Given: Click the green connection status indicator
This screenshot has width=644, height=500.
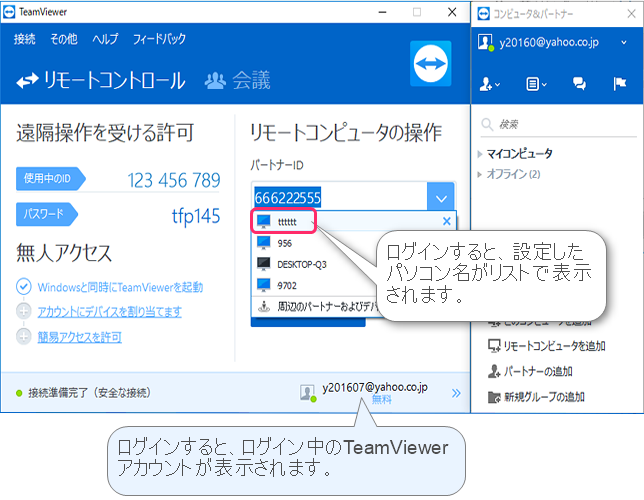Looking at the screenshot, I should [x=19, y=393].
